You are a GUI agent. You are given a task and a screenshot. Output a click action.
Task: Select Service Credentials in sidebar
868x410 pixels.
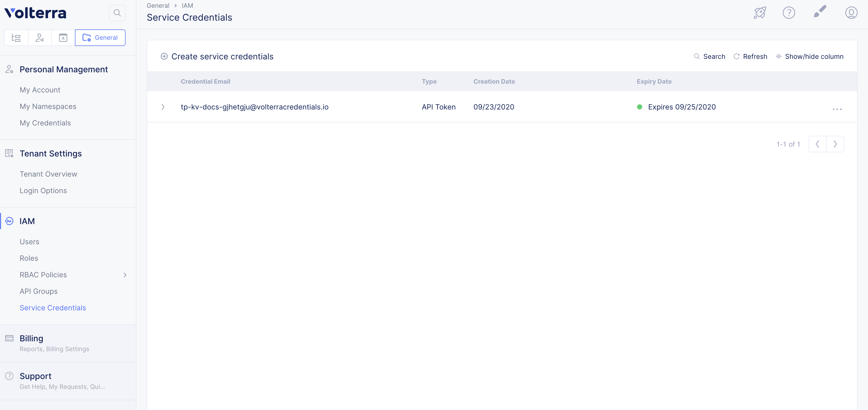pyautogui.click(x=52, y=308)
